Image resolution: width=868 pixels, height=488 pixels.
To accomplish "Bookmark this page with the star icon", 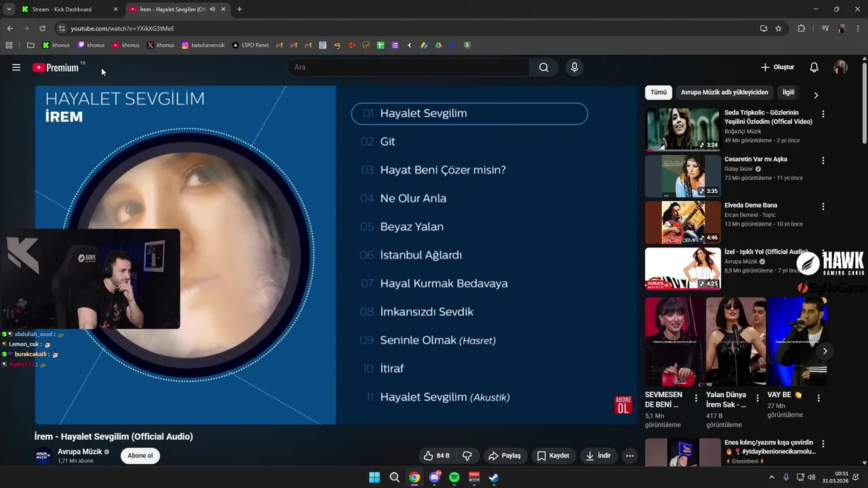I will tap(778, 28).
